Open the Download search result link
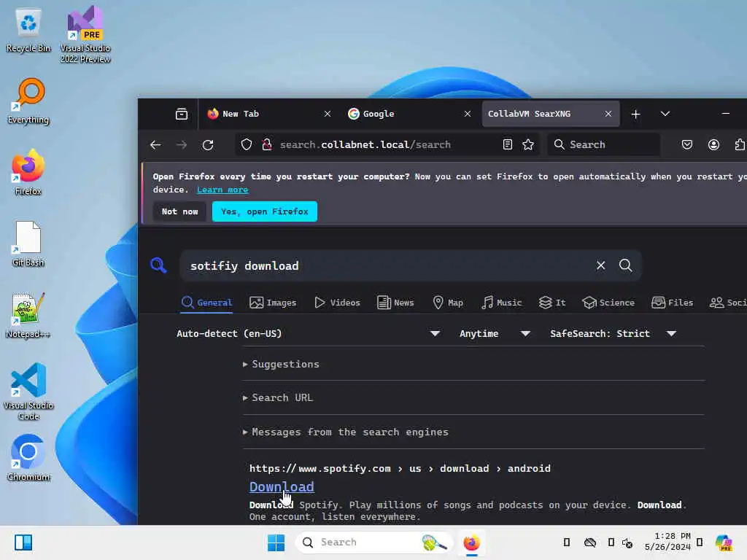The height and width of the screenshot is (560, 747). point(282,486)
